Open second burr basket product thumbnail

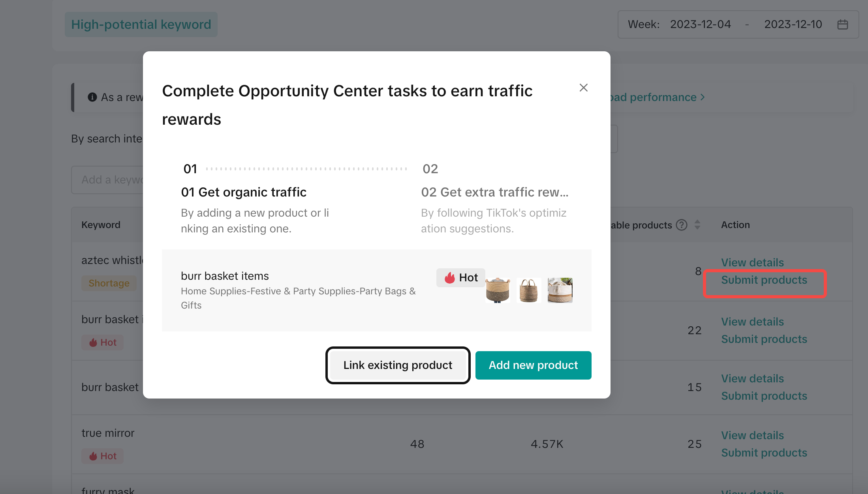point(529,290)
